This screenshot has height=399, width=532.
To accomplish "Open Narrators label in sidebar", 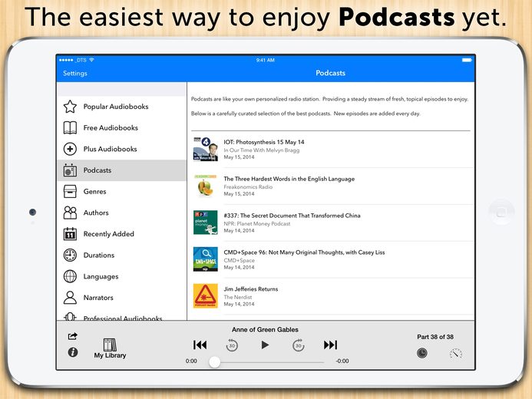I will [98, 298].
